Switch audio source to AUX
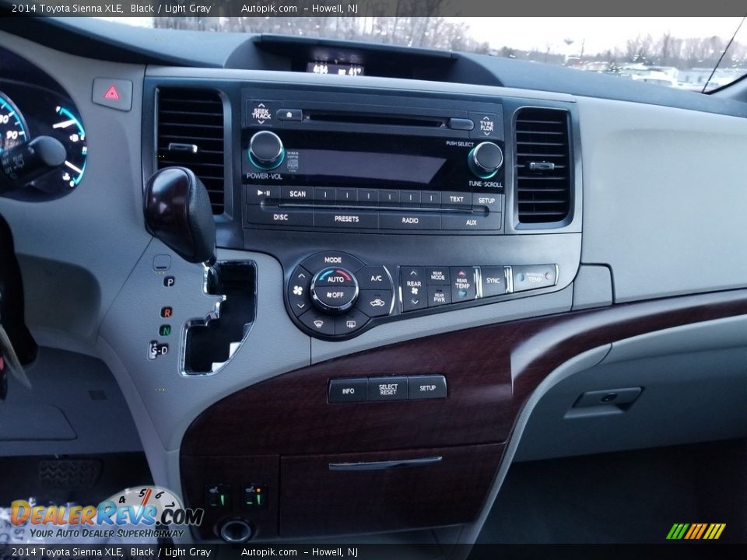 click(471, 222)
